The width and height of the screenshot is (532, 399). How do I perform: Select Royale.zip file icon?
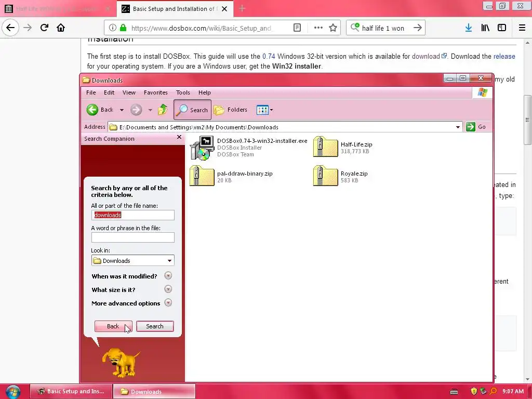pos(325,176)
